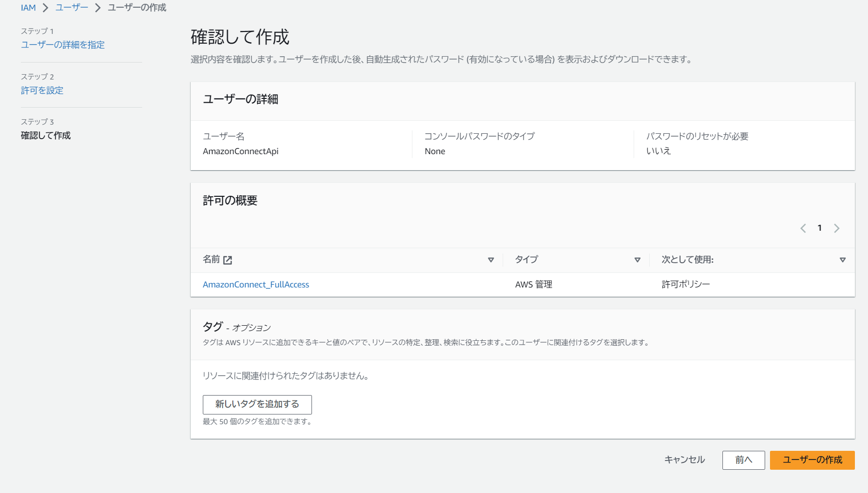Open step 1 ユーザーの詳細を指定 link

pyautogui.click(x=63, y=45)
